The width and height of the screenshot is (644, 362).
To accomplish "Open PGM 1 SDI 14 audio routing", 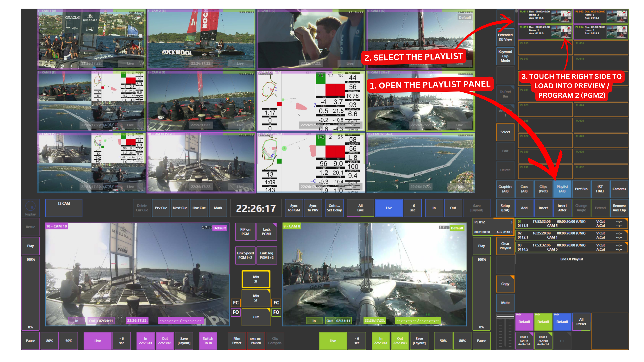I will pyautogui.click(x=524, y=341).
